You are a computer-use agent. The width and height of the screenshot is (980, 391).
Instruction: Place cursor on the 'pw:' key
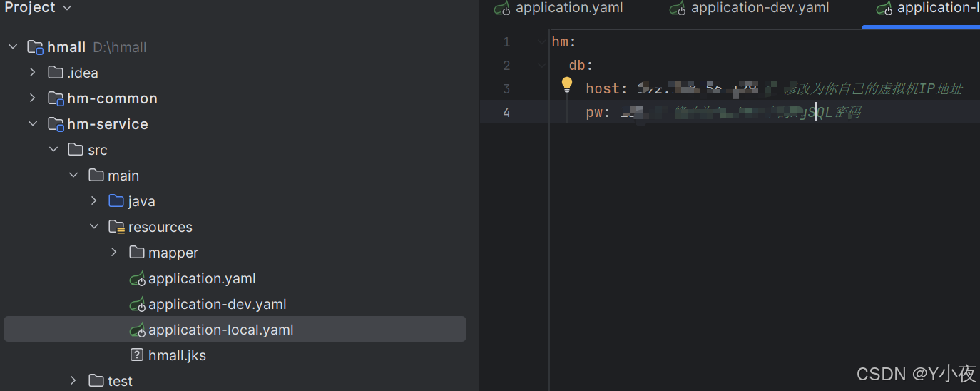(x=598, y=113)
